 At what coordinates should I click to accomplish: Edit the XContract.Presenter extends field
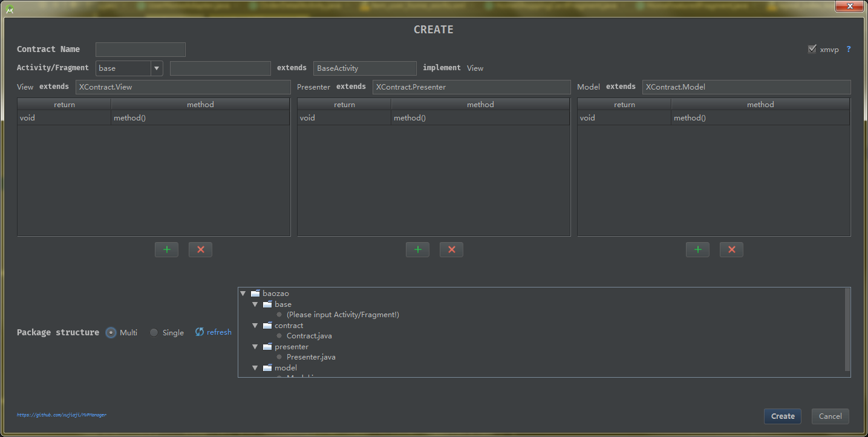[472, 87]
